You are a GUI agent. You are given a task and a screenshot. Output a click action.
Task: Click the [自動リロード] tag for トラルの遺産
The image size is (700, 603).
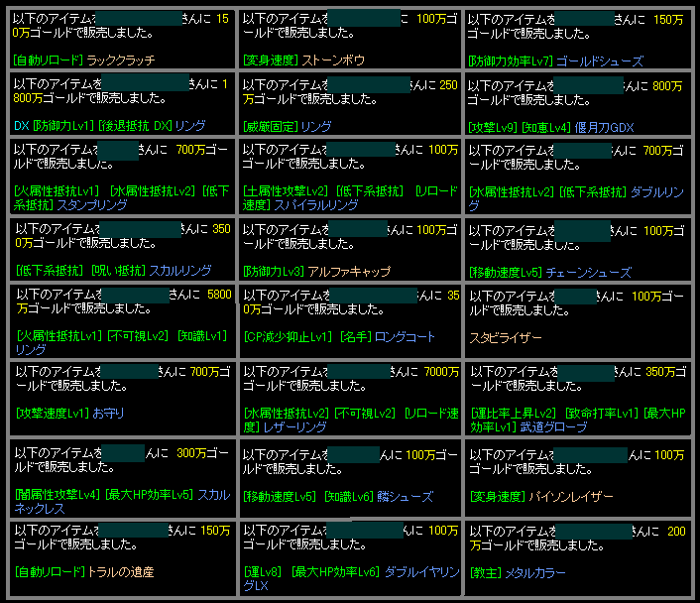coord(50,571)
